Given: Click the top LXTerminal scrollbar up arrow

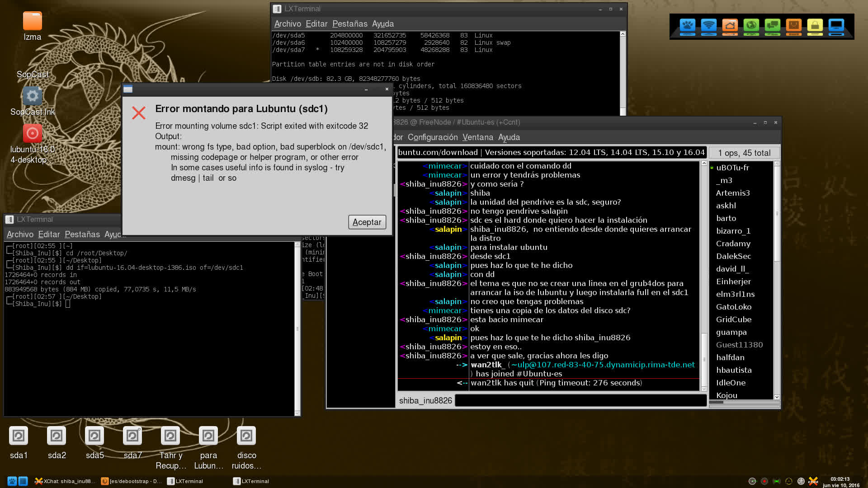Looking at the screenshot, I should [x=623, y=34].
